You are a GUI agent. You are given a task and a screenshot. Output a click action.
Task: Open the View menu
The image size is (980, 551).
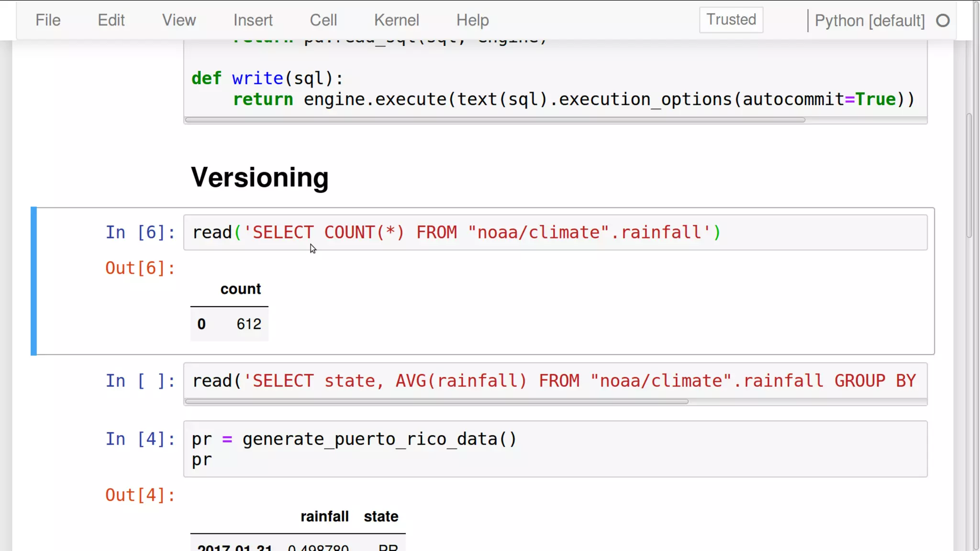(x=178, y=20)
